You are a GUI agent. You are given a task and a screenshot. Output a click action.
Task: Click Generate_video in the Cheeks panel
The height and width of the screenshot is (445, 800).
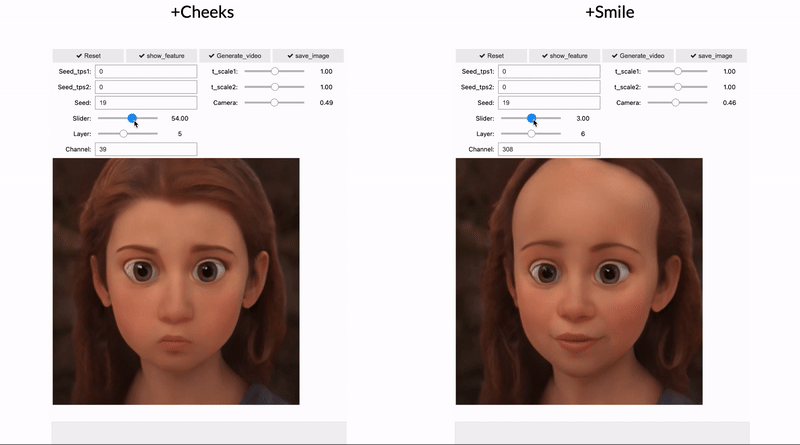[235, 56]
